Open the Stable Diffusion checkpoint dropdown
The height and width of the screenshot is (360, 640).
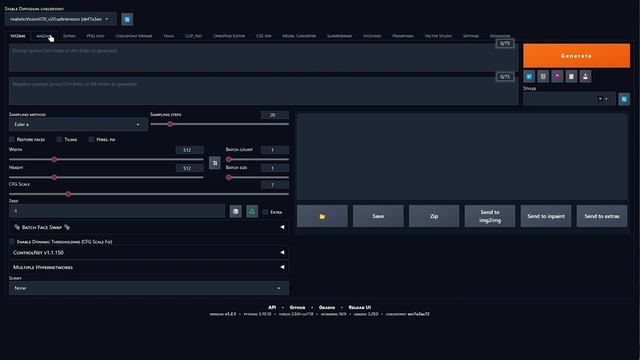tap(60, 19)
